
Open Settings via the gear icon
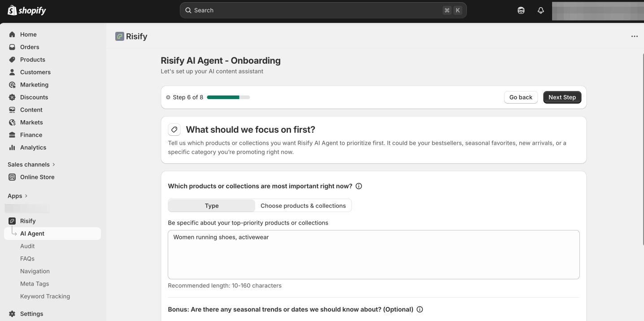click(12, 314)
